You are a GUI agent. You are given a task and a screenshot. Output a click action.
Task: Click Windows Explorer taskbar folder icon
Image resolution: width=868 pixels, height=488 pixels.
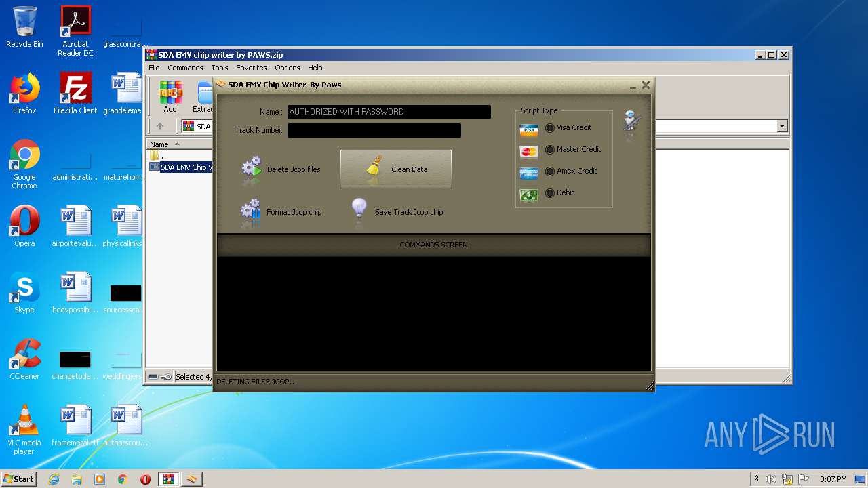[x=77, y=479]
